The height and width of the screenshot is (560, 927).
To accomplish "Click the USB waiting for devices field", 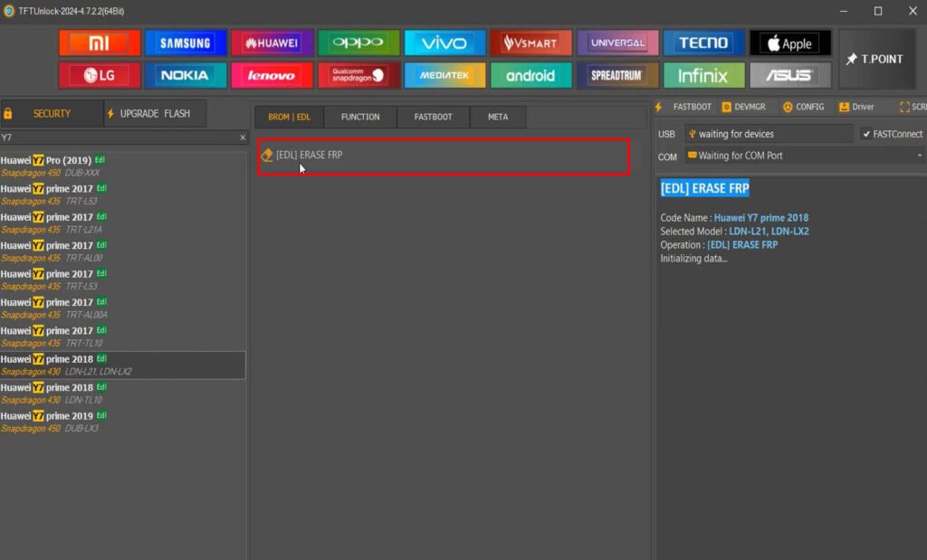I will (769, 134).
